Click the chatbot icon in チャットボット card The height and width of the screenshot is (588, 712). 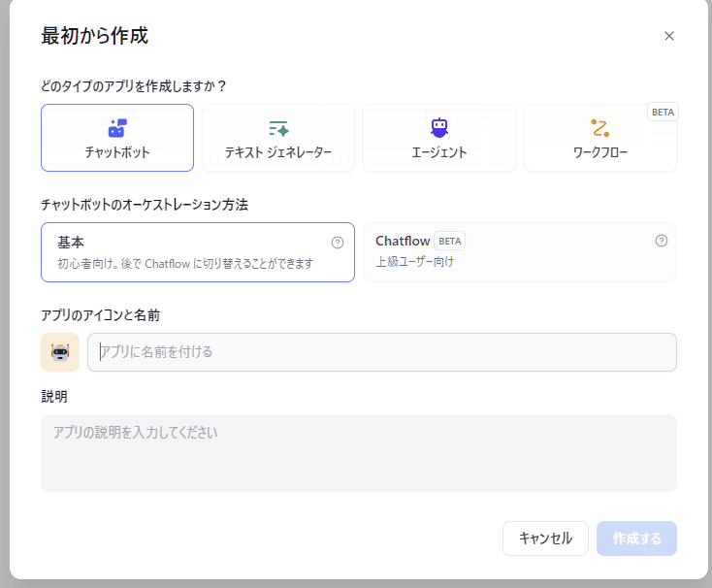click(x=117, y=128)
